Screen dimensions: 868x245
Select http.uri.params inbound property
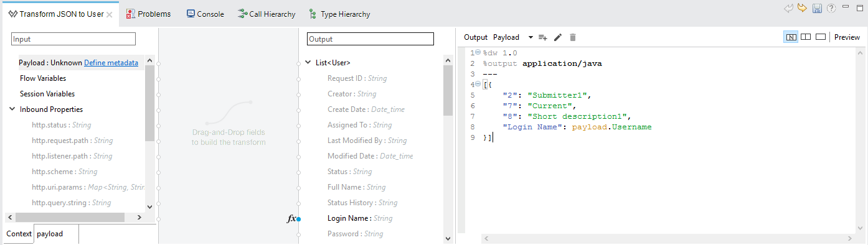(88, 187)
